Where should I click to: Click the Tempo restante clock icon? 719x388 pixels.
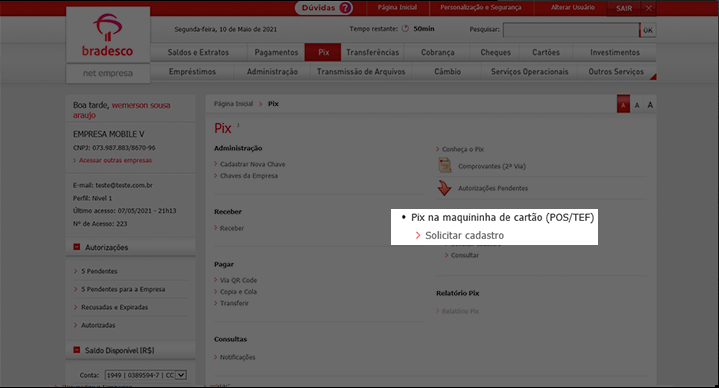coord(405,28)
